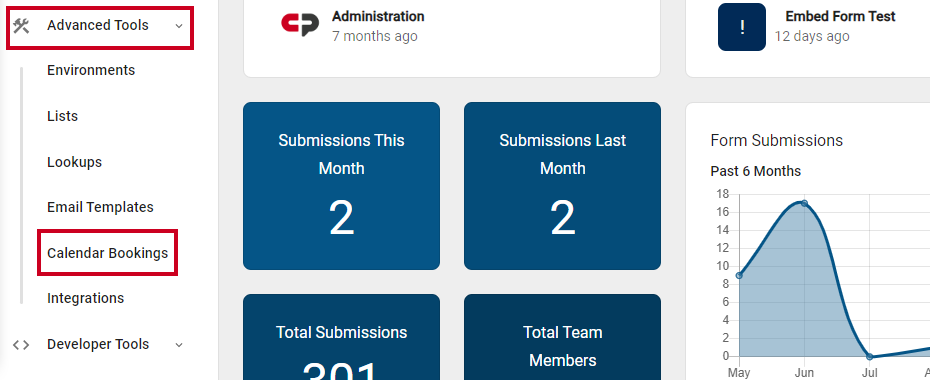Open Email Templates
This screenshot has width=930, height=380.
pyautogui.click(x=100, y=207)
